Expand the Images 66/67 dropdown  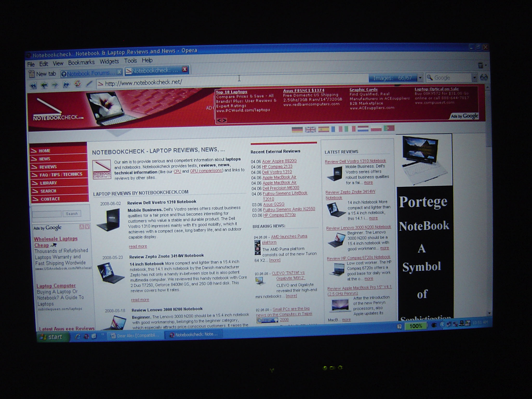click(420, 78)
